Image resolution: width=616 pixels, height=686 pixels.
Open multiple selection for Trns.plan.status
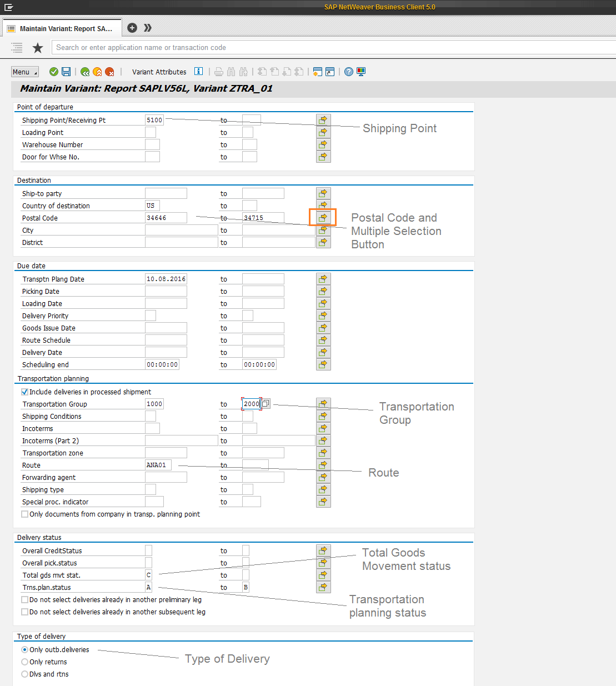323,587
